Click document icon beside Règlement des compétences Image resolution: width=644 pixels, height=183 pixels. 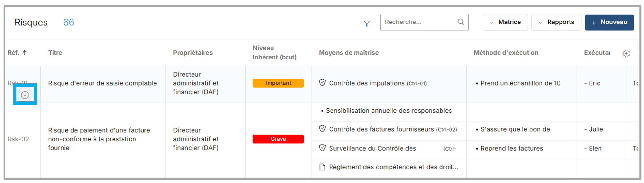click(322, 167)
